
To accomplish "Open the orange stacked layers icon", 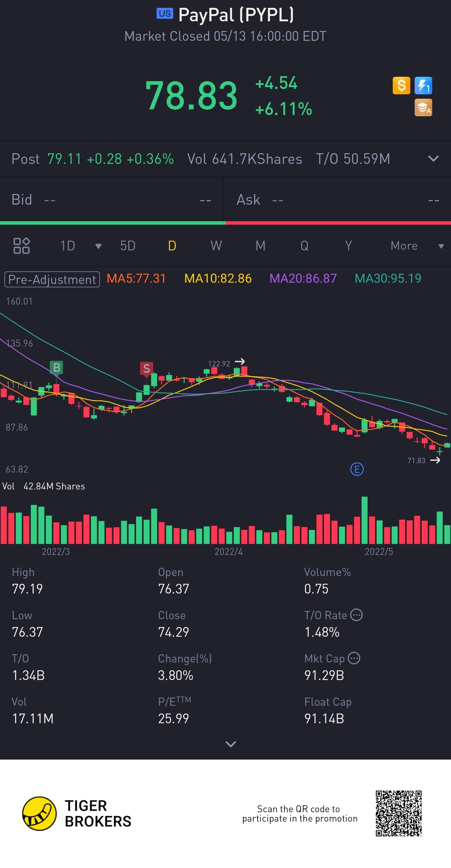I will pos(423,107).
